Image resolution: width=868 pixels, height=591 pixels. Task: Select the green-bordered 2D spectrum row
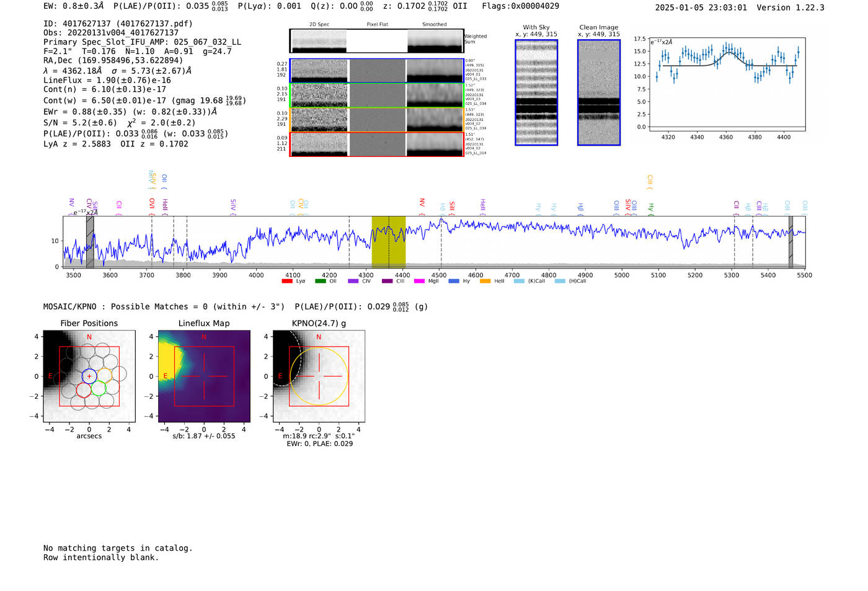pos(377,96)
